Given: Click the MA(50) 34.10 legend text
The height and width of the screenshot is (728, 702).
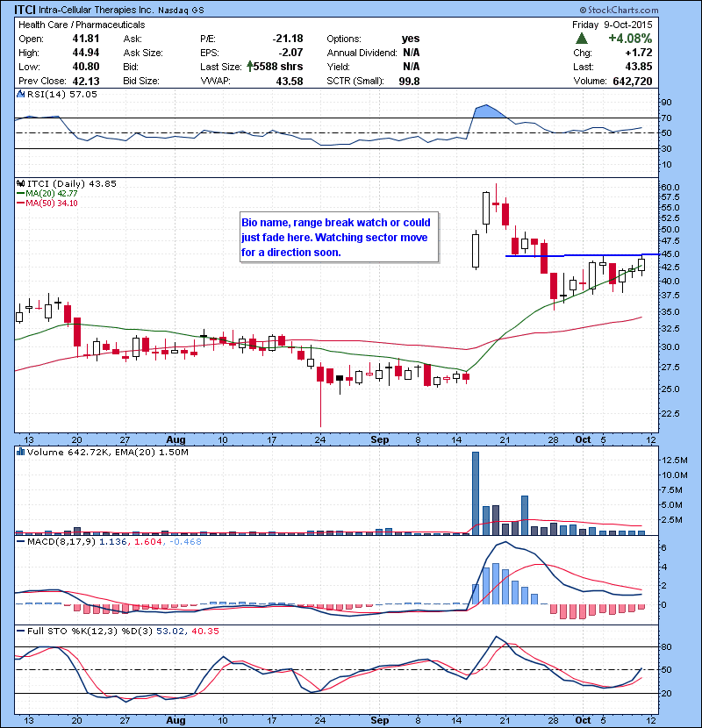Looking at the screenshot, I should (x=52, y=203).
